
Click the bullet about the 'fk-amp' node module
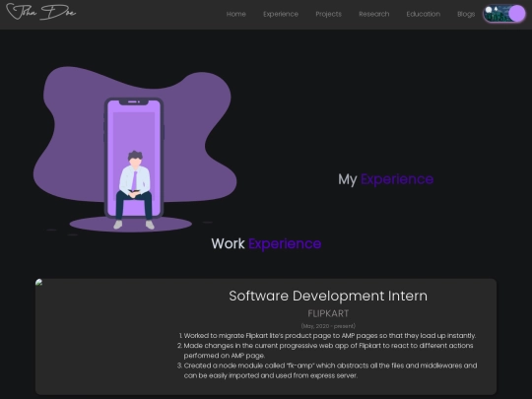pos(330,370)
